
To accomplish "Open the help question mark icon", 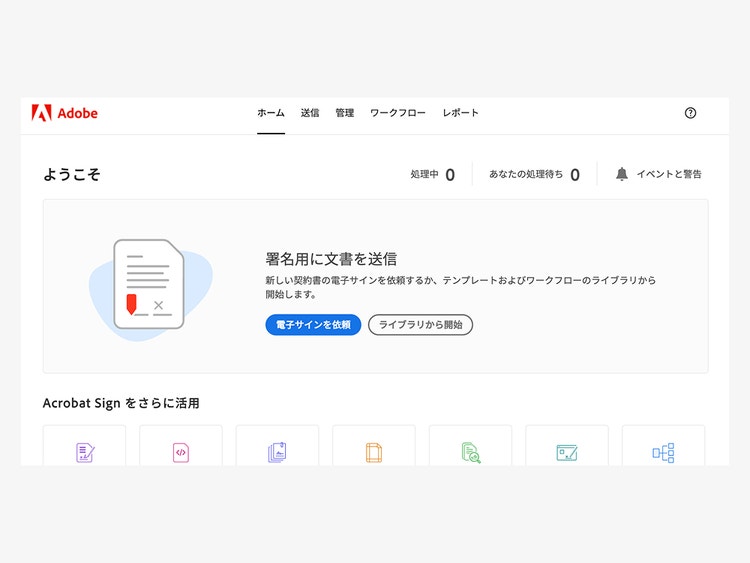I will click(x=690, y=113).
